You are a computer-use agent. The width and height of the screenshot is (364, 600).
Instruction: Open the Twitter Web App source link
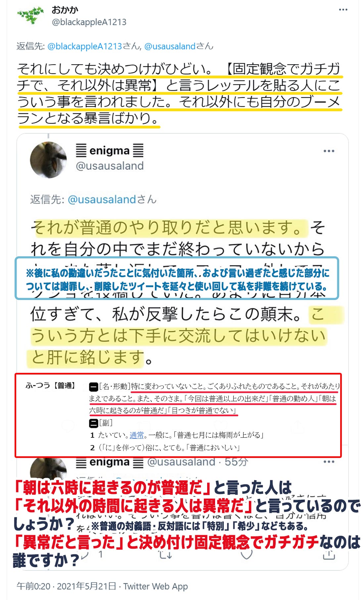156,586
